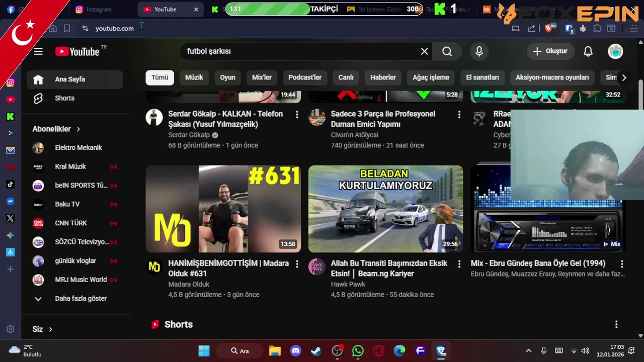Expand the Abonelikler section
This screenshot has height=362, width=644.
[57, 129]
